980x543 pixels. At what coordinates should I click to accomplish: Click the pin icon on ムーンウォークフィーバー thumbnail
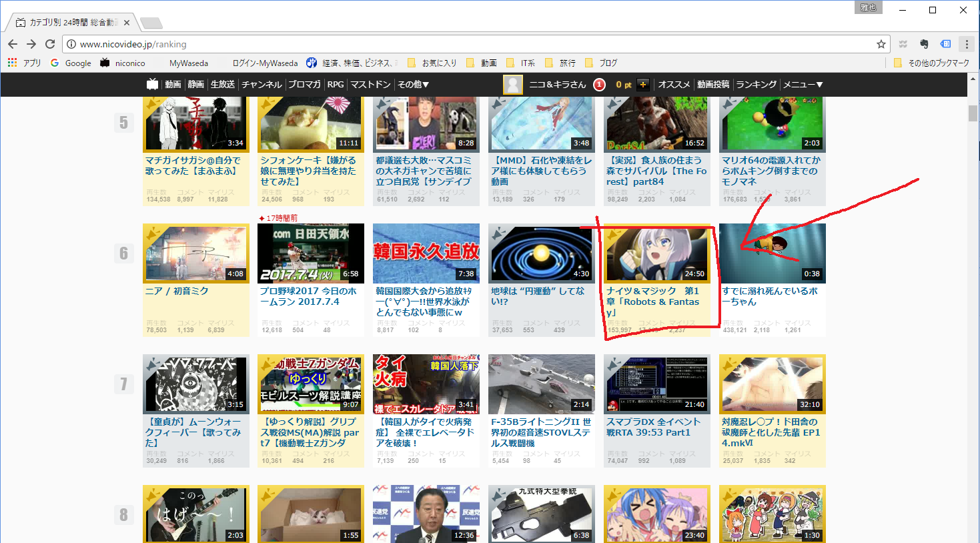(154, 364)
